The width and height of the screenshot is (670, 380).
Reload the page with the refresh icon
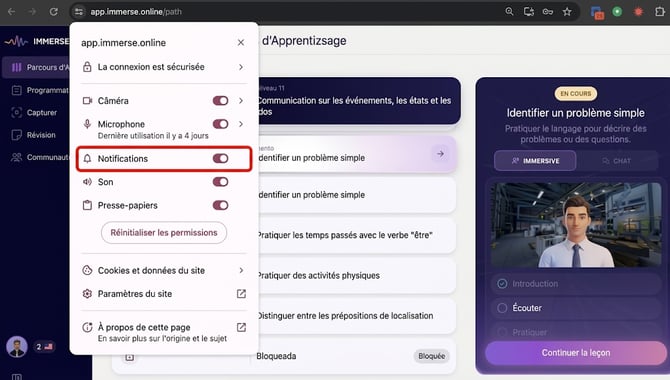(53, 12)
